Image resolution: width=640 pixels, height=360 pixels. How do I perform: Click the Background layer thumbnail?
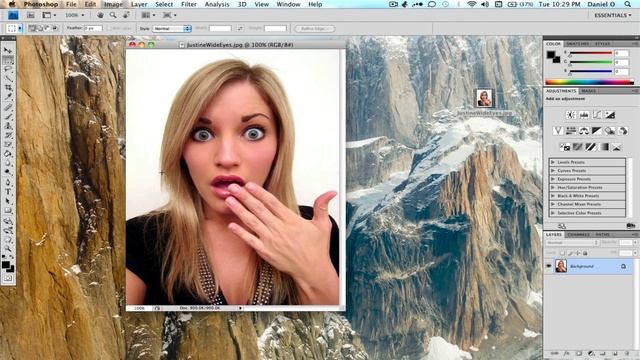[561, 266]
